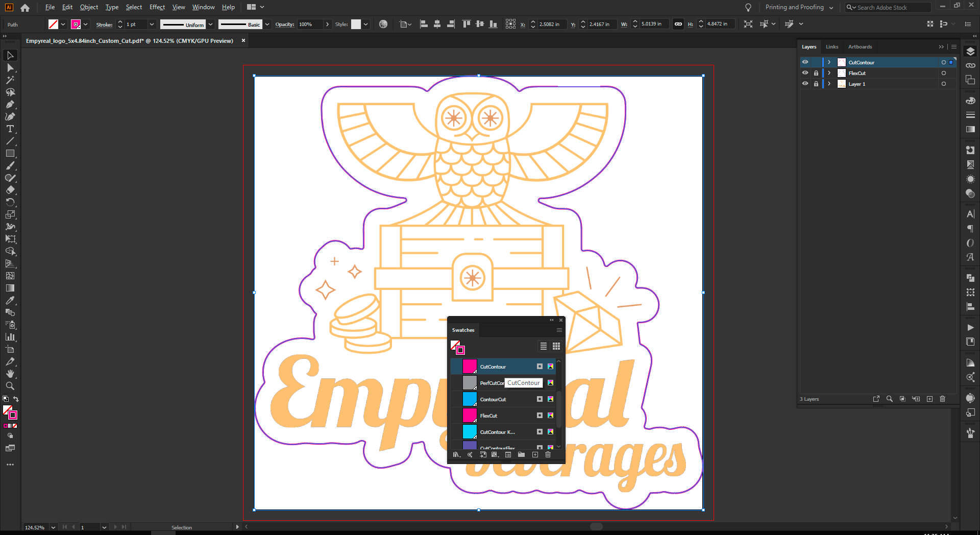The width and height of the screenshot is (980, 535).
Task: Open the Uniform variable width profile dropdown
Action: coord(210,24)
